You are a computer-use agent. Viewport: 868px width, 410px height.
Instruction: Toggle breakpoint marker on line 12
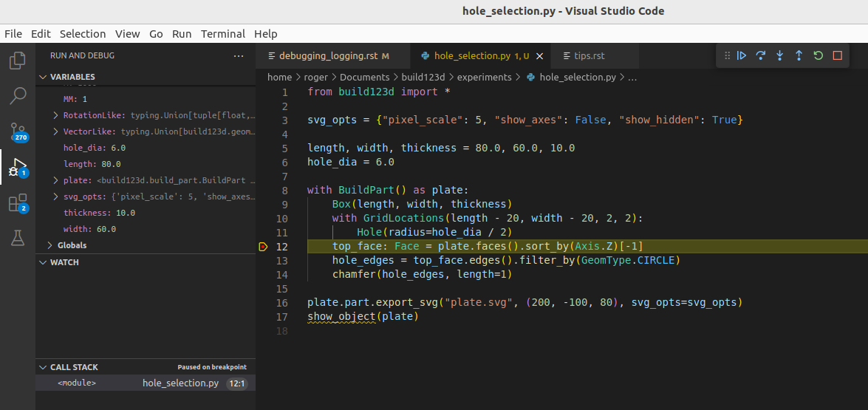[x=263, y=247]
